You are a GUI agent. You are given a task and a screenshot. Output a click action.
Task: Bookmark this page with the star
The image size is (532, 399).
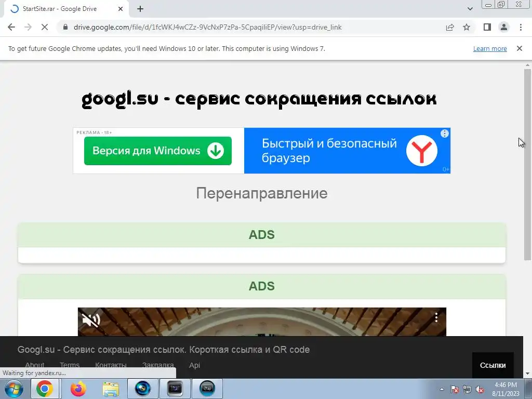point(467,27)
